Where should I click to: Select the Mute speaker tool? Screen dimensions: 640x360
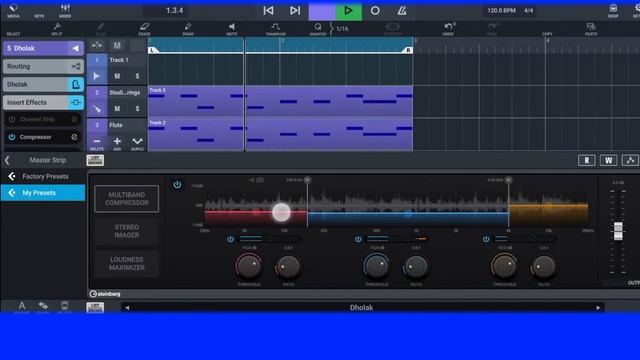coord(232,29)
